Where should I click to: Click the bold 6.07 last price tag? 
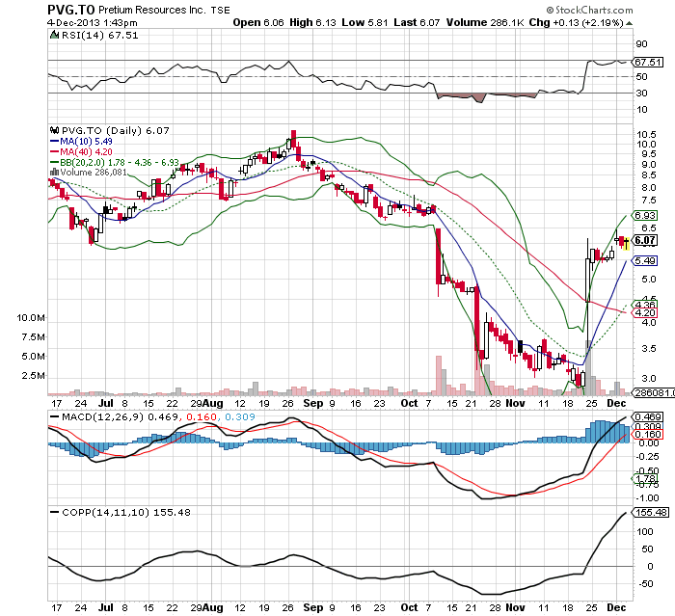(644, 240)
